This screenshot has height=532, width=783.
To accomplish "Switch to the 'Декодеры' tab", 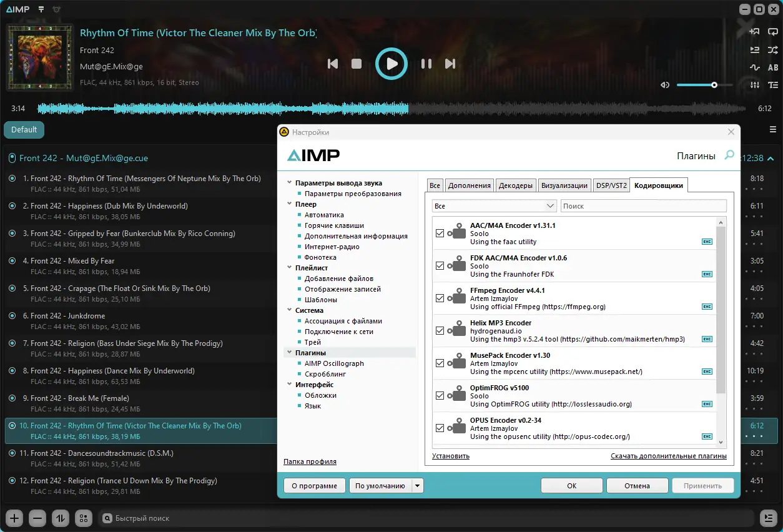I will [516, 185].
